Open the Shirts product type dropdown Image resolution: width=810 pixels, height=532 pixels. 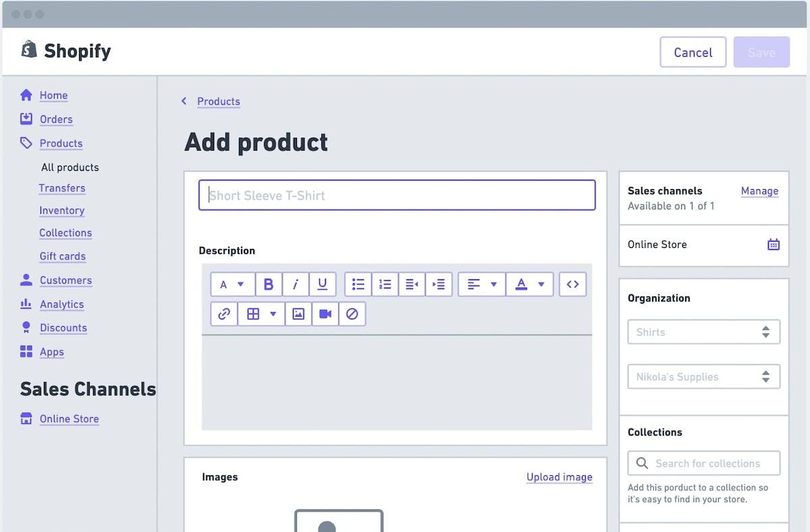click(x=704, y=332)
